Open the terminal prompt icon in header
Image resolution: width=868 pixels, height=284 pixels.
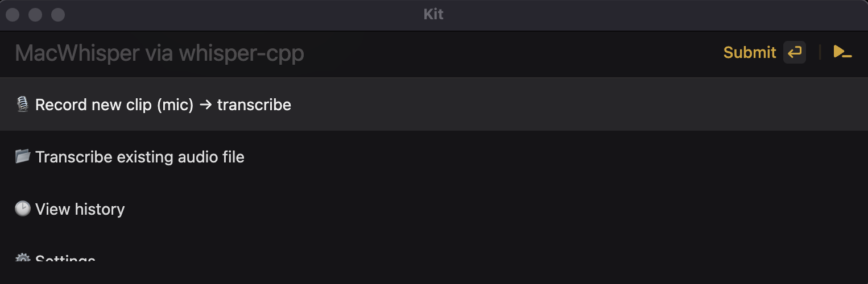842,52
